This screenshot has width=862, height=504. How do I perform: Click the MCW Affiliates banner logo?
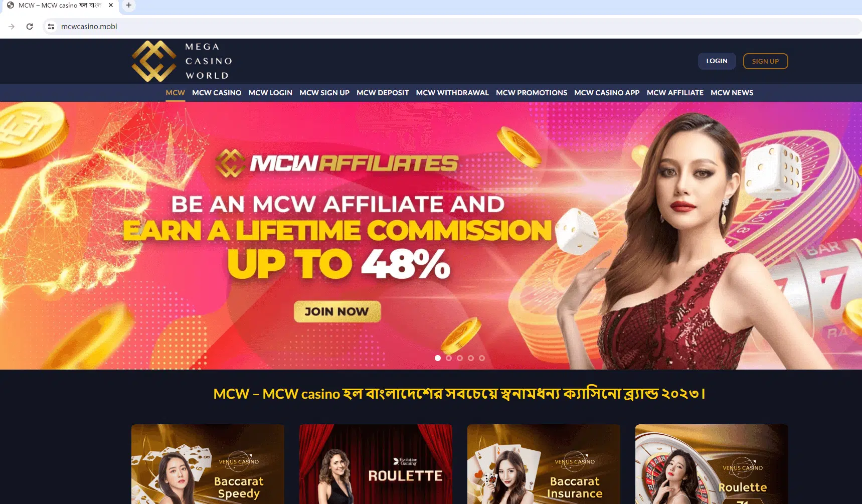click(336, 163)
